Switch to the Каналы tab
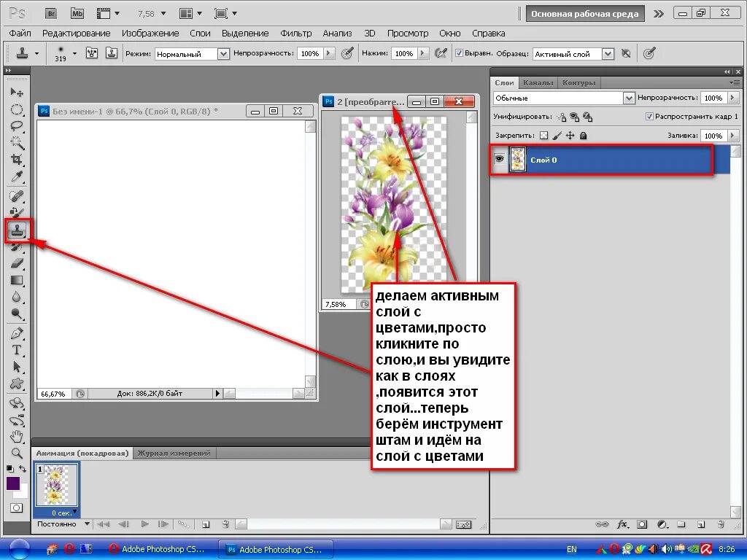 pos(538,82)
